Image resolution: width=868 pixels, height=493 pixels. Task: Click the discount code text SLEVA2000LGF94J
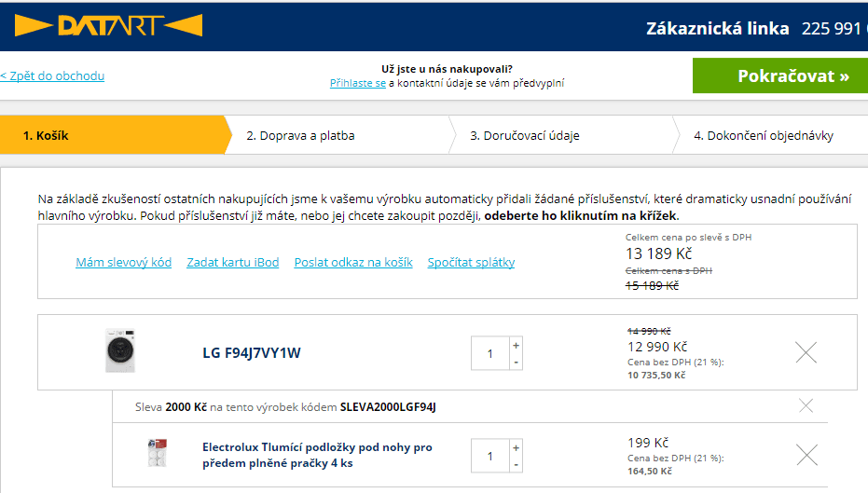click(388, 407)
